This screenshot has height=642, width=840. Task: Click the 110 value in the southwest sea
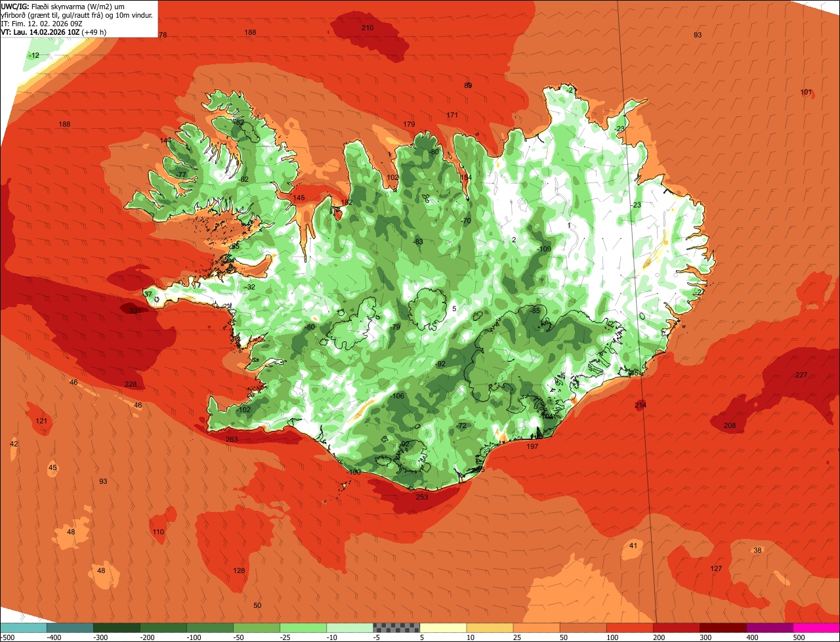coord(158,532)
